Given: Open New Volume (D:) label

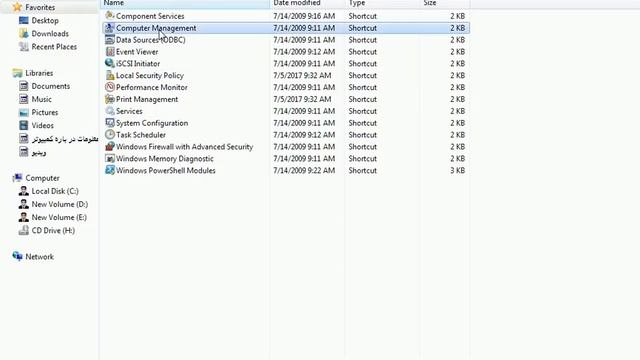Looking at the screenshot, I should pyautogui.click(x=60, y=204).
